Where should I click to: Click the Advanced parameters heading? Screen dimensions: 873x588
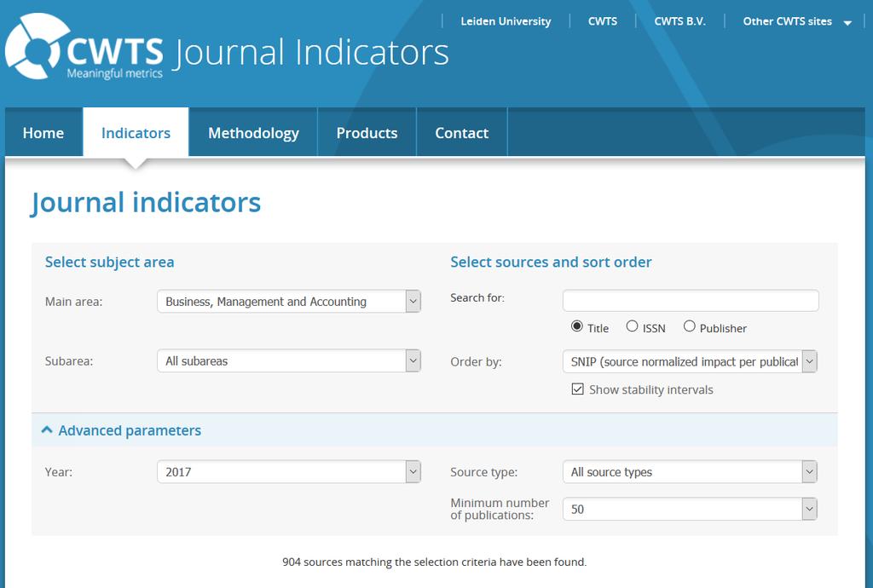click(x=130, y=430)
